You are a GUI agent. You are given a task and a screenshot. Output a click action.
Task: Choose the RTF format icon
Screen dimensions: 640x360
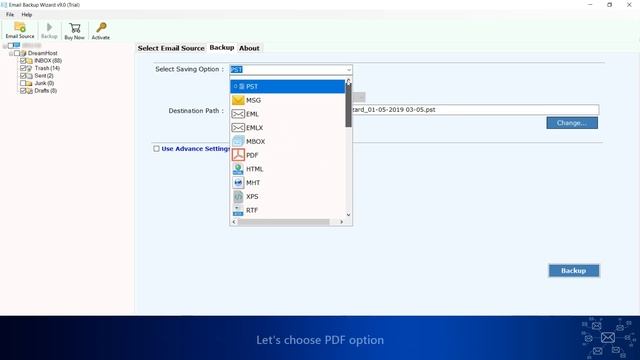238,210
